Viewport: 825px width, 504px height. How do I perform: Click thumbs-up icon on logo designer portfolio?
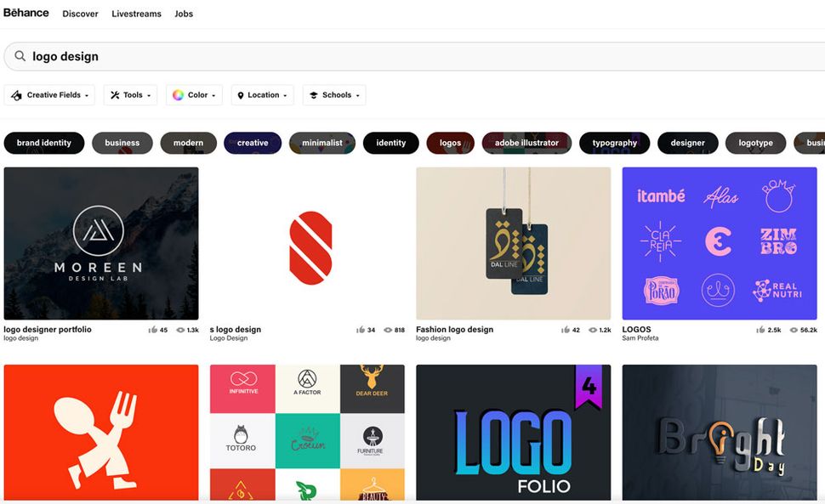coord(152,330)
